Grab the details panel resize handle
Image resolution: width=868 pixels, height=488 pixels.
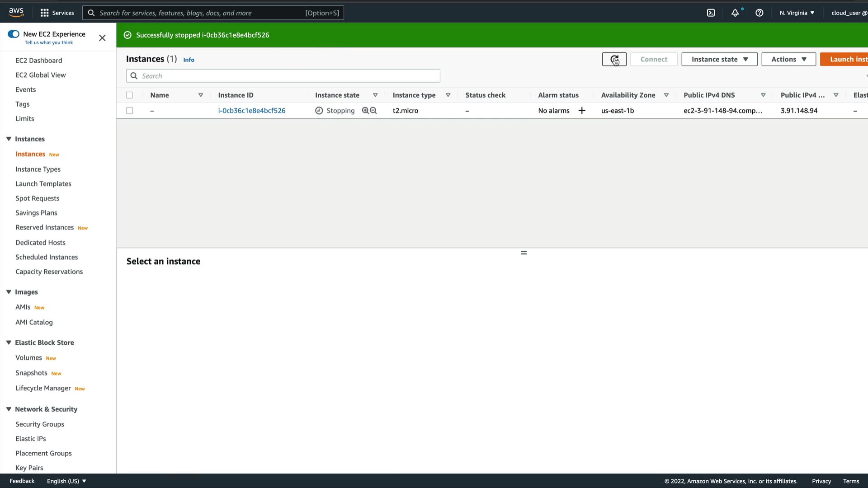click(x=524, y=253)
